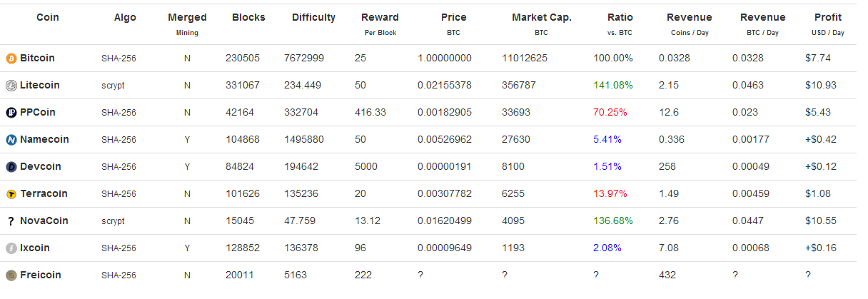Click the Litecoin coin icon
Image resolution: width=868 pixels, height=299 pixels.
(11, 86)
